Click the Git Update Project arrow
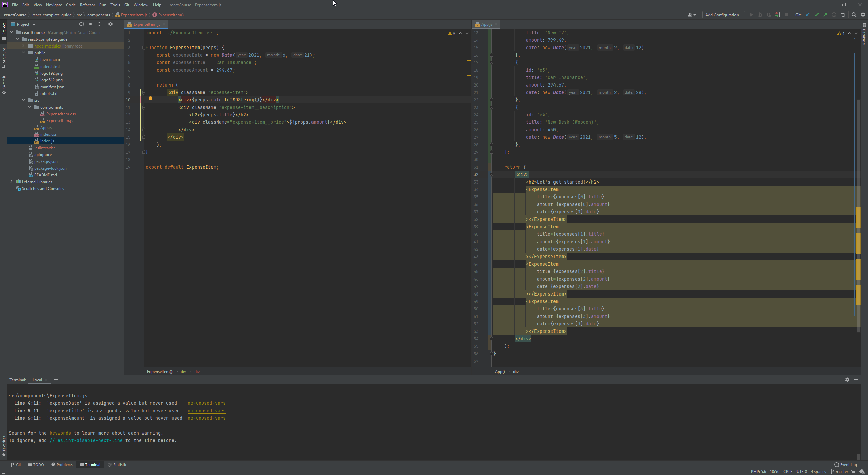This screenshot has height=475, width=868. [x=808, y=15]
